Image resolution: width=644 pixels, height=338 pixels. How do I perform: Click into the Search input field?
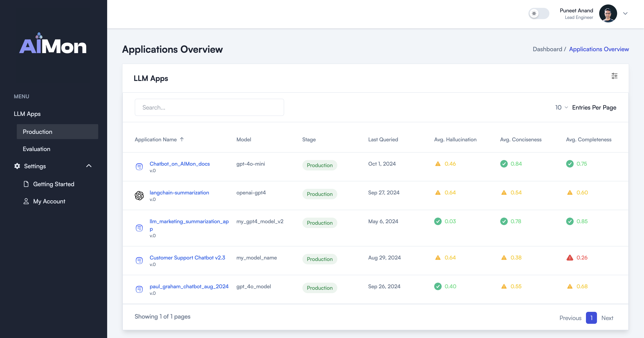(209, 107)
